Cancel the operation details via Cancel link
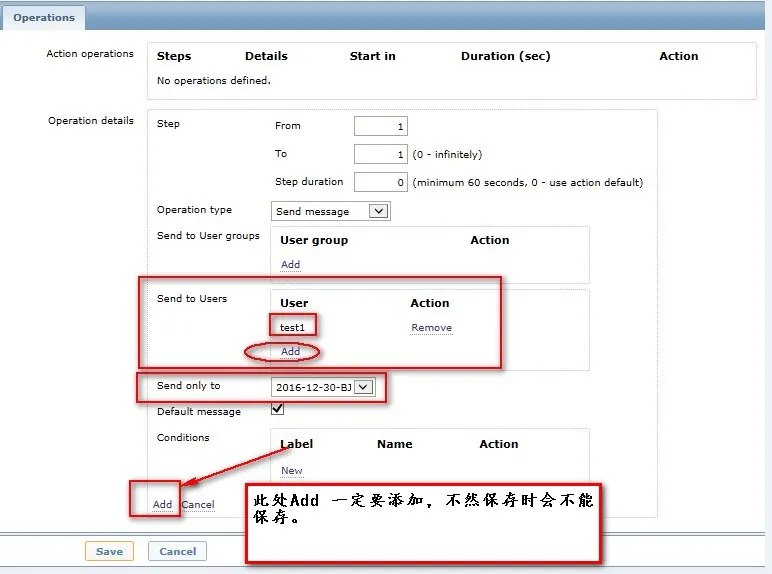 click(198, 504)
